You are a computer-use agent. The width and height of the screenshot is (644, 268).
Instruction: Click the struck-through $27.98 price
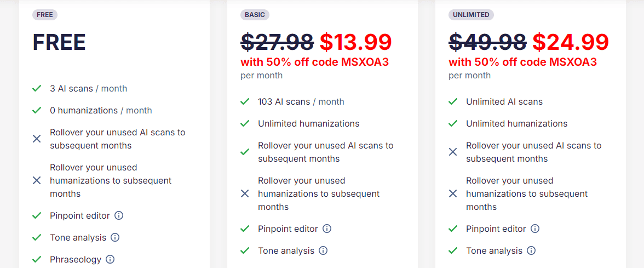(x=277, y=42)
